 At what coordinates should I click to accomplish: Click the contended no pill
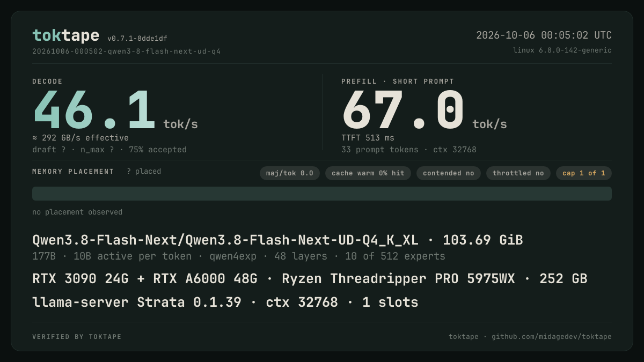click(x=449, y=173)
